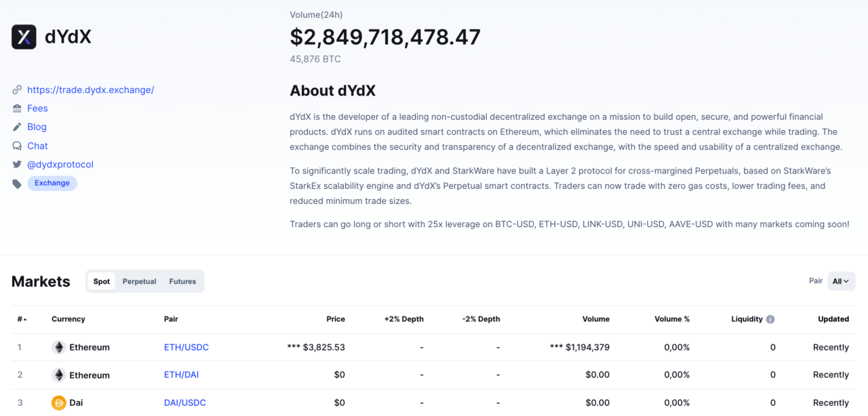Click the chain link icon beside the website URL
This screenshot has height=416, width=868.
(16, 89)
